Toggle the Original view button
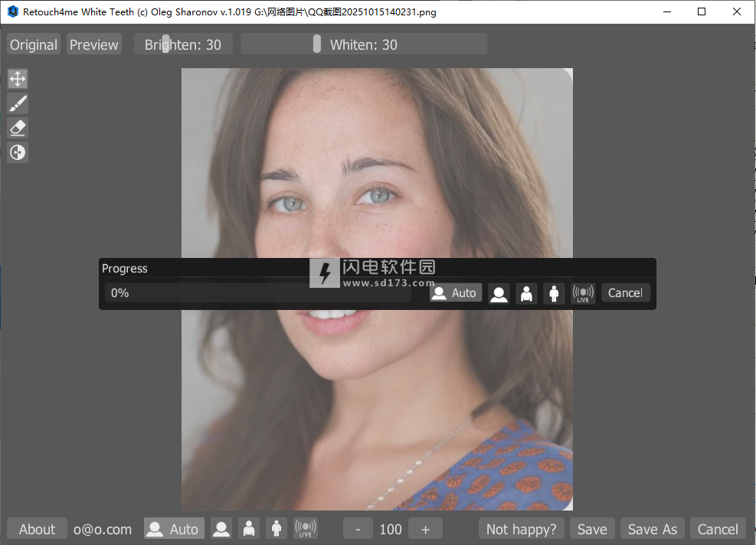 coord(34,44)
